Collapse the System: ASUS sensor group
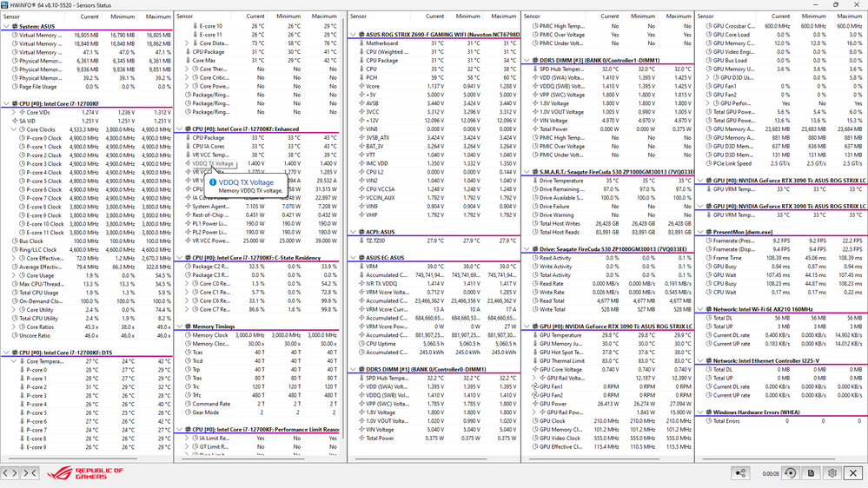Image resolution: width=868 pixels, height=488 pixels. [6, 26]
